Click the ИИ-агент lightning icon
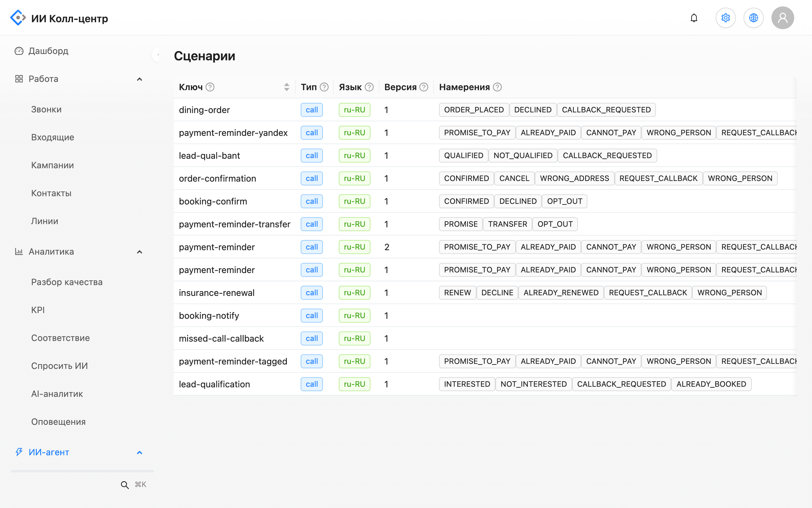812x508 pixels. point(19,452)
